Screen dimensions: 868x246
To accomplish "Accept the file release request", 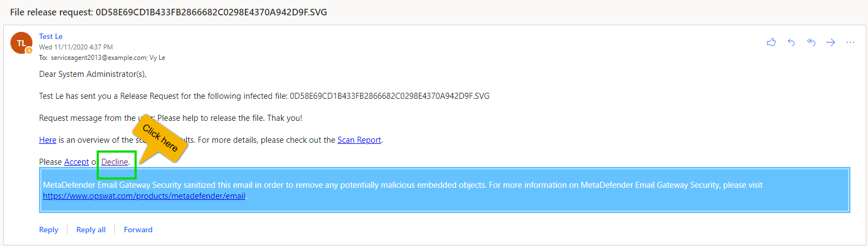I will coord(76,162).
